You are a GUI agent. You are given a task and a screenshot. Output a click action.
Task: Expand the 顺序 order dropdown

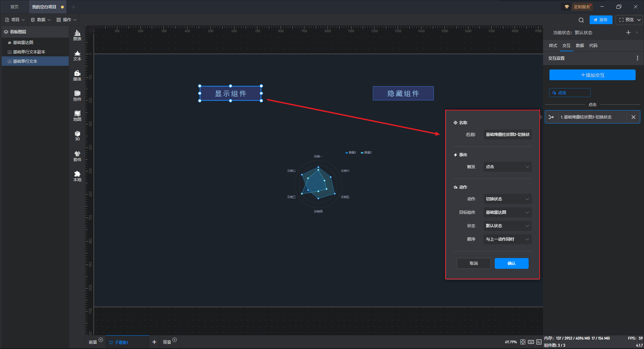[x=507, y=239]
